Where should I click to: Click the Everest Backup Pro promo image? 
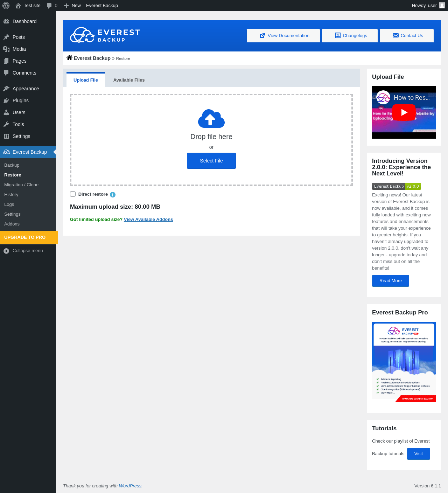pos(404,362)
